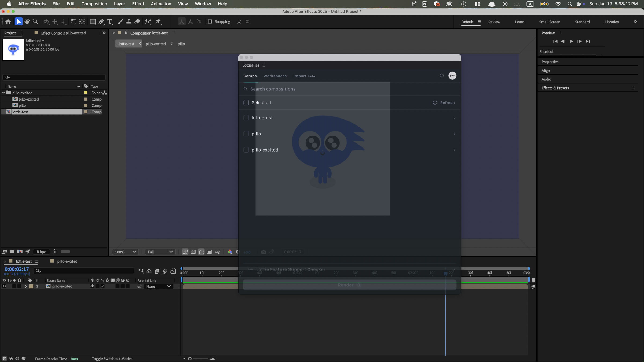Click the Search compositions field

(349, 89)
